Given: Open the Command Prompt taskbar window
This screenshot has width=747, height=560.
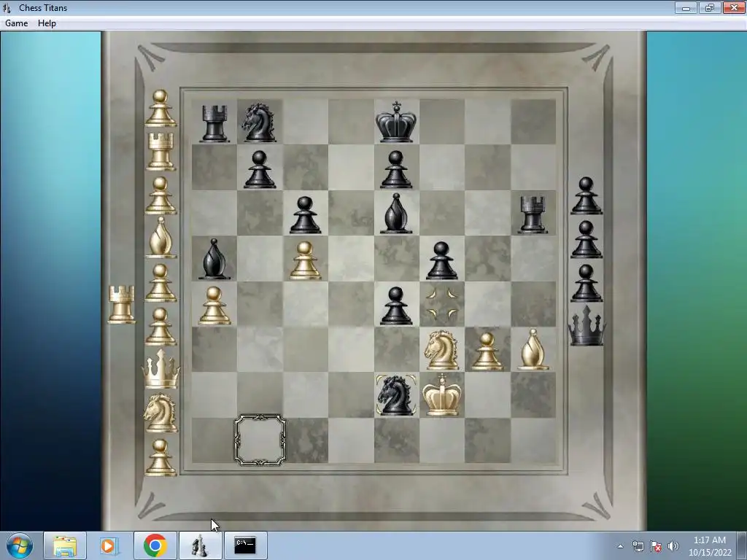Looking at the screenshot, I should tap(245, 545).
